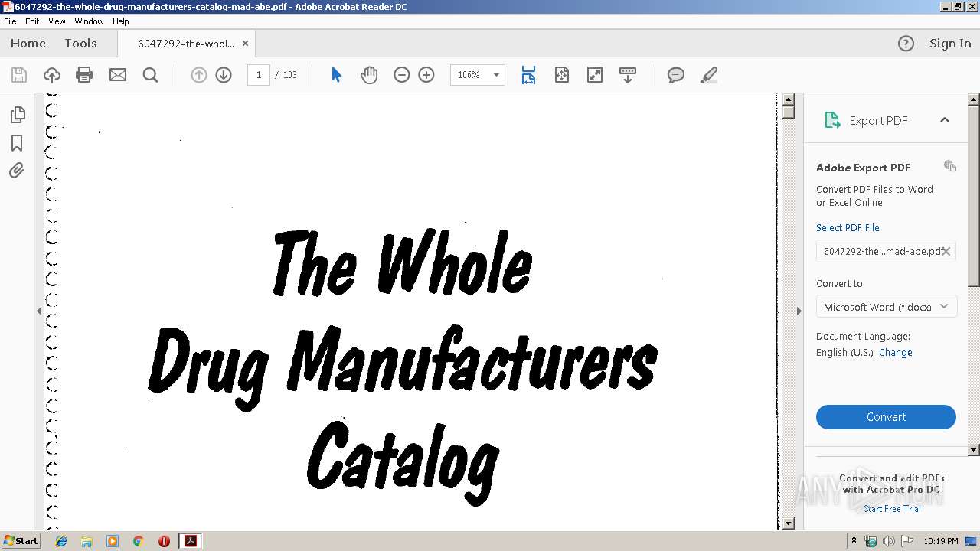This screenshot has width=980, height=551.
Task: Collapse the right tools pane arrow
Action: pyautogui.click(x=799, y=311)
